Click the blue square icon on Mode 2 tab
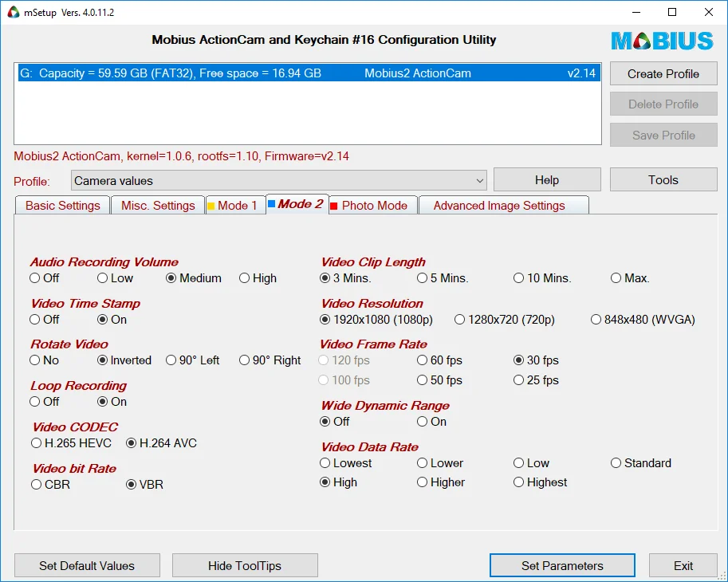Image resolution: width=728 pixels, height=582 pixels. tap(272, 204)
